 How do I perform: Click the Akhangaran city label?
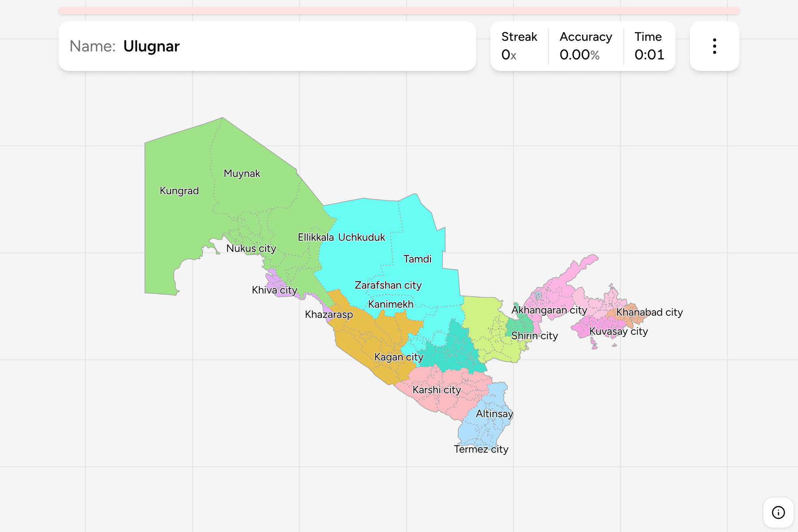coord(549,310)
